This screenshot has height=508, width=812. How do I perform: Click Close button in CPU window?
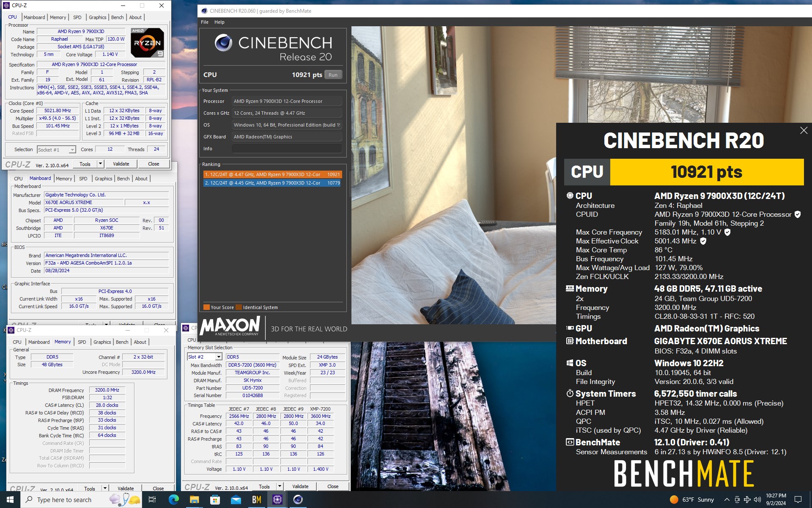click(154, 164)
